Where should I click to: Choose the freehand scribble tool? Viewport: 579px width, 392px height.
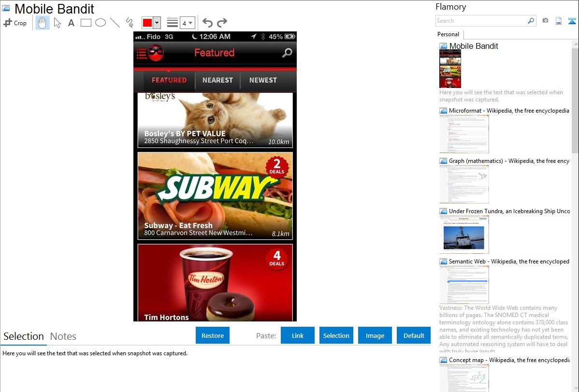click(x=130, y=23)
